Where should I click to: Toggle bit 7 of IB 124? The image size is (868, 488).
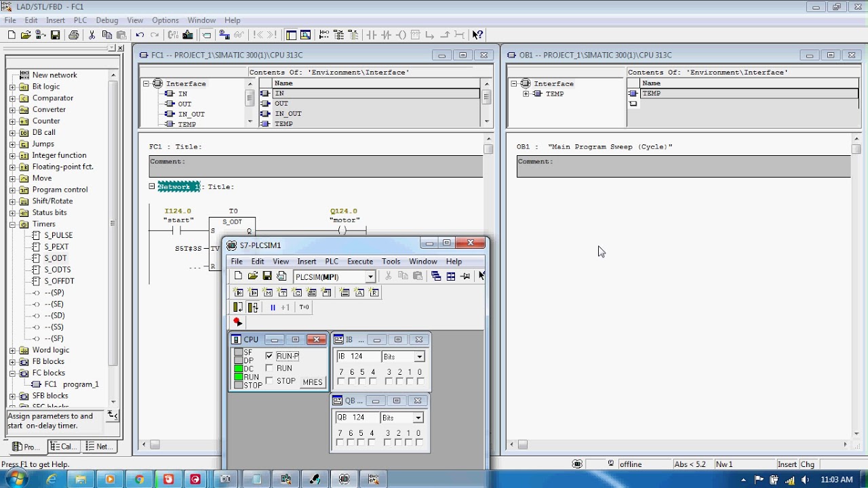coord(341,382)
